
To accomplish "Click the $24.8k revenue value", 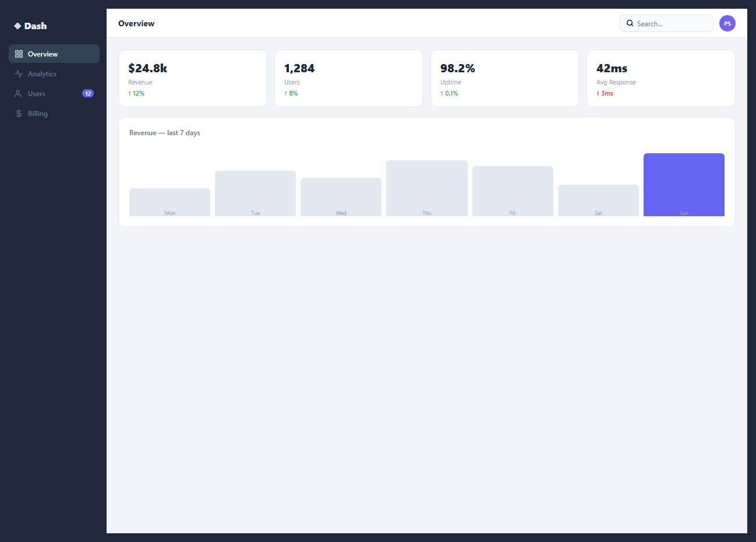I will 148,68.
